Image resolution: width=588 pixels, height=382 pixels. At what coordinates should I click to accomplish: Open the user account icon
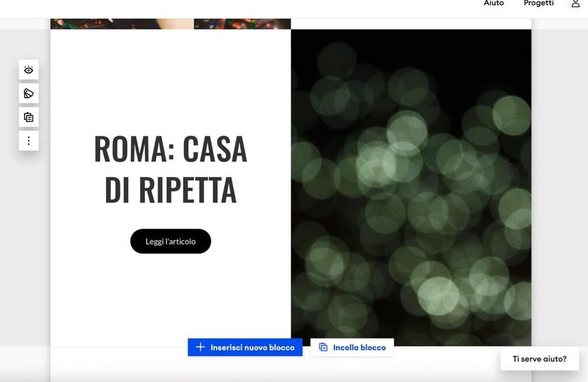[x=575, y=4]
